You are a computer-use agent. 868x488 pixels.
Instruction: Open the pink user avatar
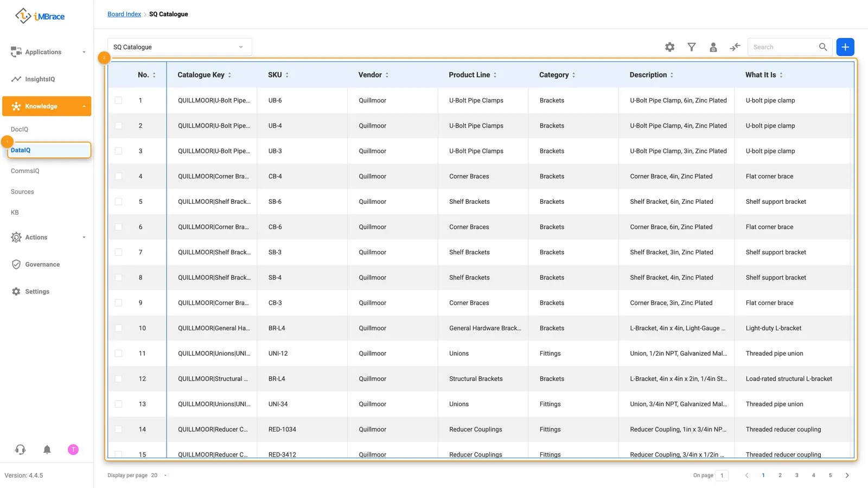tap(73, 450)
